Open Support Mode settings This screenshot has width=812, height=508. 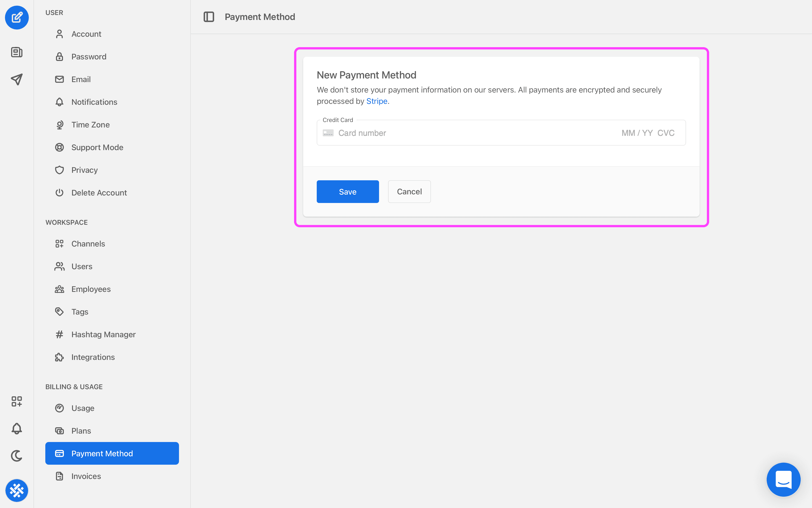click(x=112, y=147)
